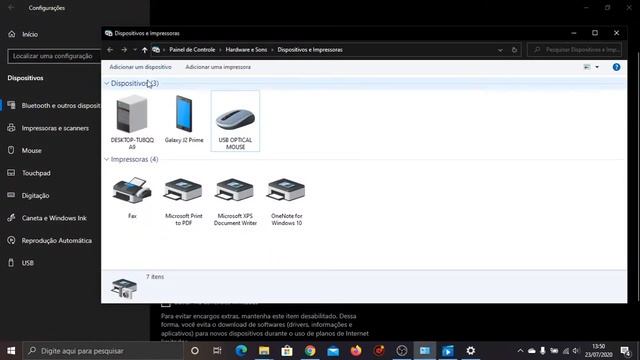The height and width of the screenshot is (360, 640).
Task: Open view options dropdown arrow
Action: tap(597, 67)
